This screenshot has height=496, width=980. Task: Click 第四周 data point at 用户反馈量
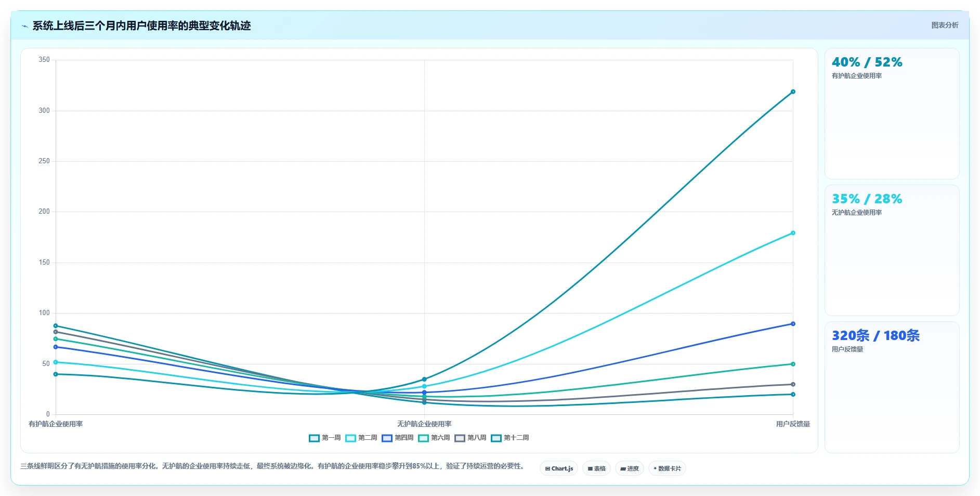[x=793, y=324]
